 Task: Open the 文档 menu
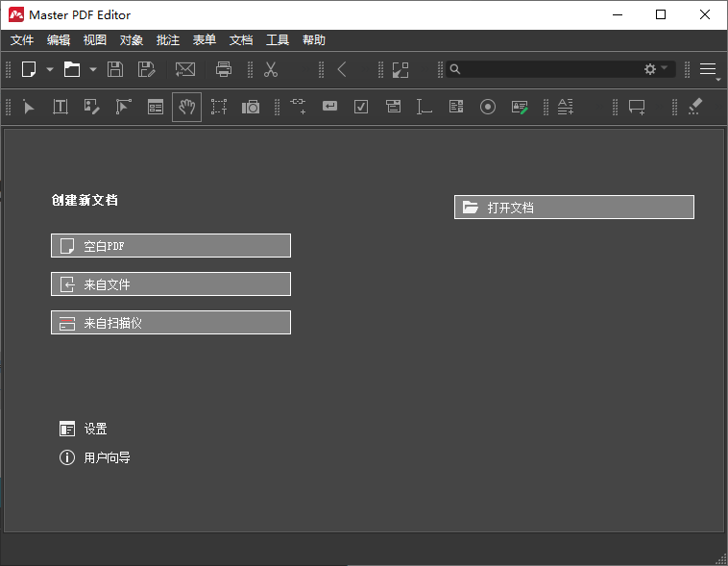241,40
